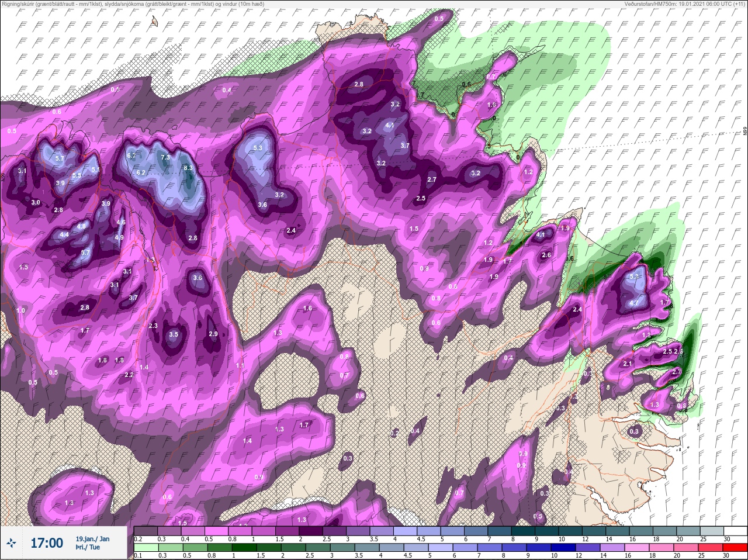Click the pale green first swatch of lower legend
Viewport: 748px width, 560px height.
click(x=146, y=548)
